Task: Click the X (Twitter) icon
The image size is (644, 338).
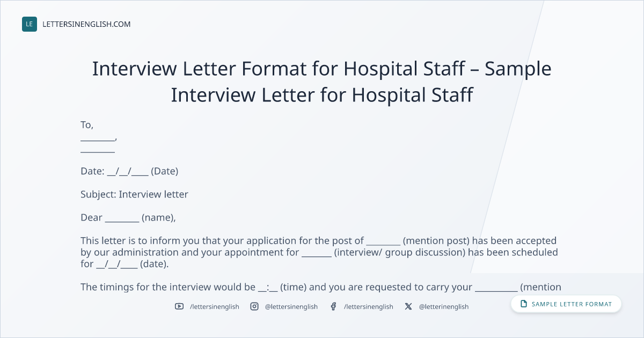Action: click(x=408, y=306)
